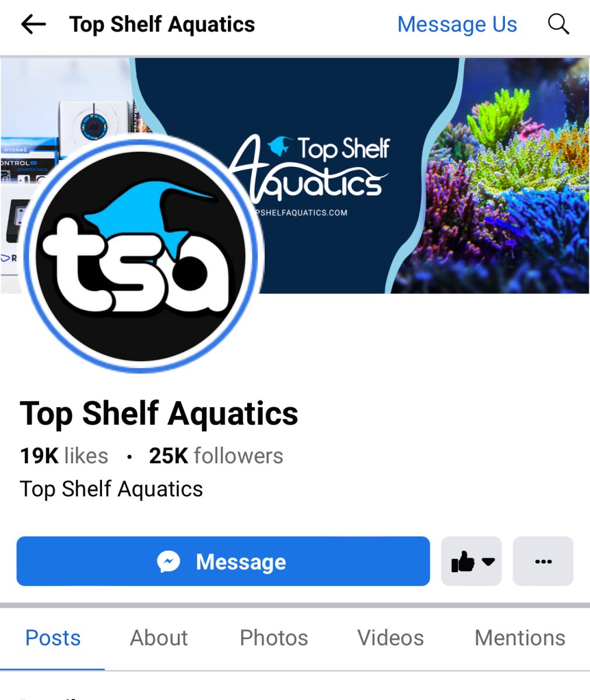
Task: Open search with the magnifier icon
Action: pos(559,24)
